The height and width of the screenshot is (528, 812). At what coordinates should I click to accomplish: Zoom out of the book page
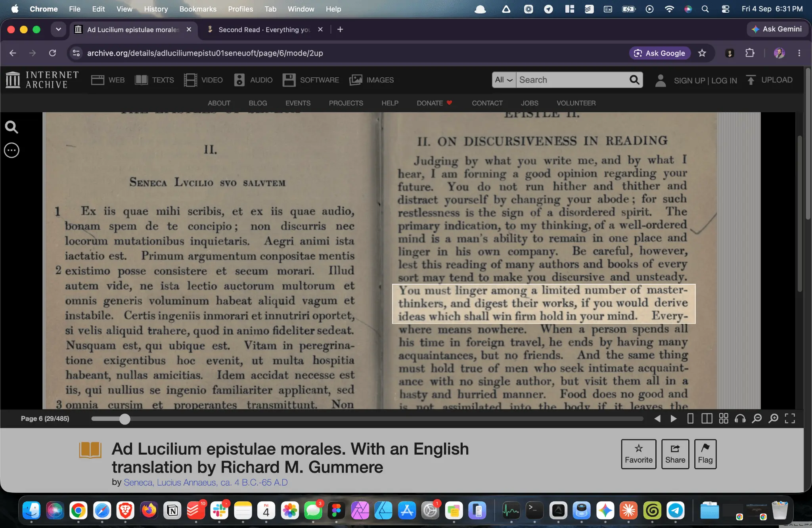(x=757, y=419)
